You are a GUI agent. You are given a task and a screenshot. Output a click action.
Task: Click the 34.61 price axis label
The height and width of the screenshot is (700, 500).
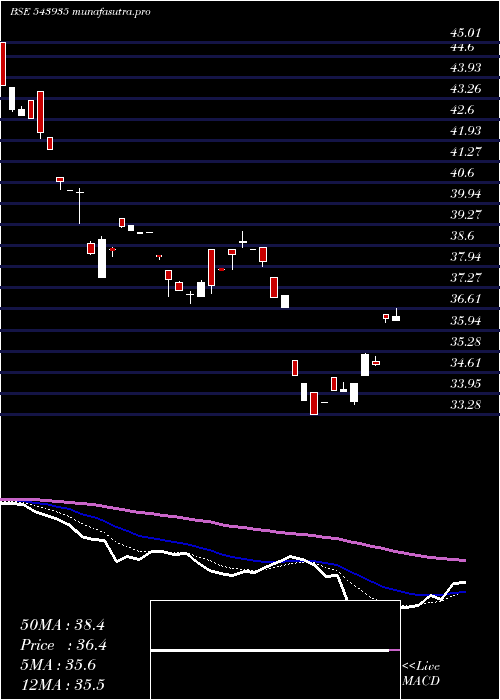coord(465,362)
